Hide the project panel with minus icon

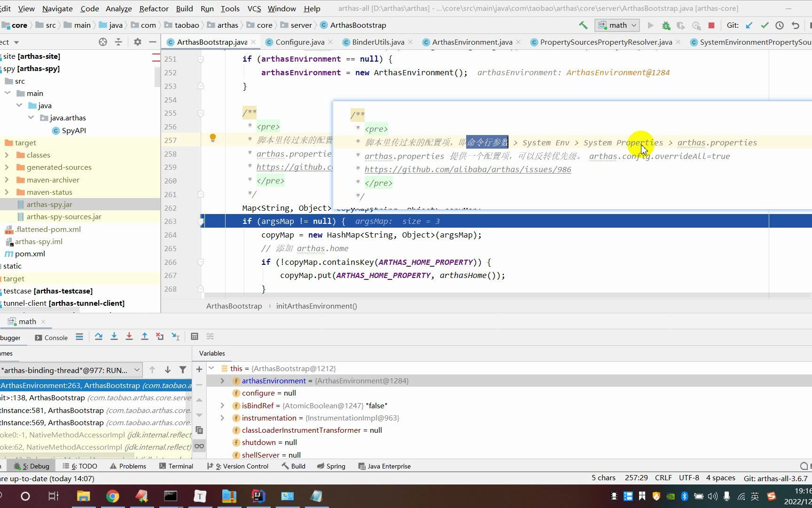pyautogui.click(x=153, y=42)
